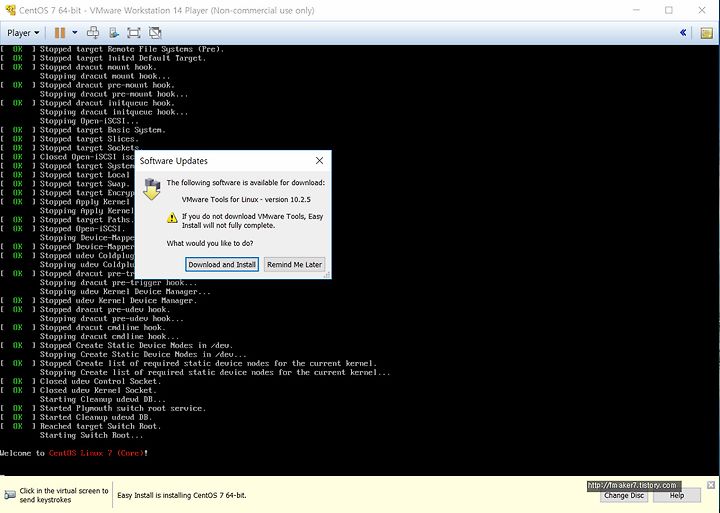Grab the Software Updates dialog resize grip
The image size is (720, 513).
[327, 275]
